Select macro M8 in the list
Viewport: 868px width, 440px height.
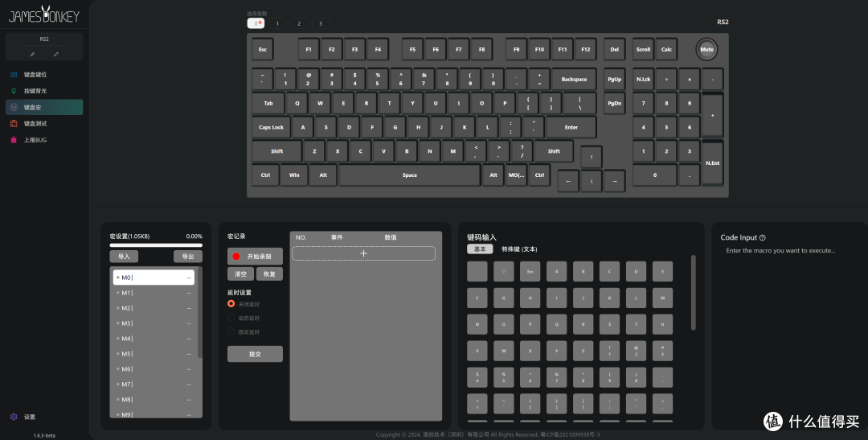[x=154, y=400]
